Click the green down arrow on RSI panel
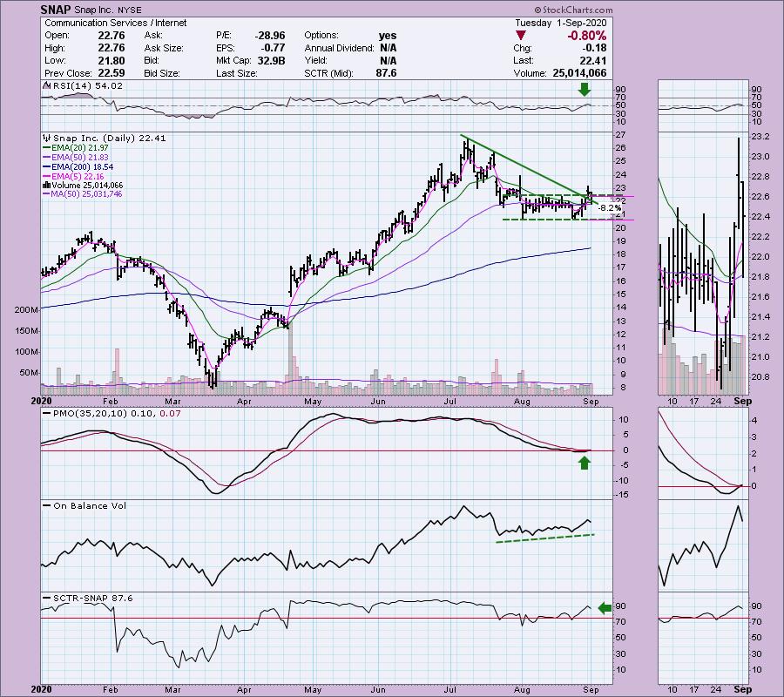The image size is (784, 697). (x=584, y=90)
